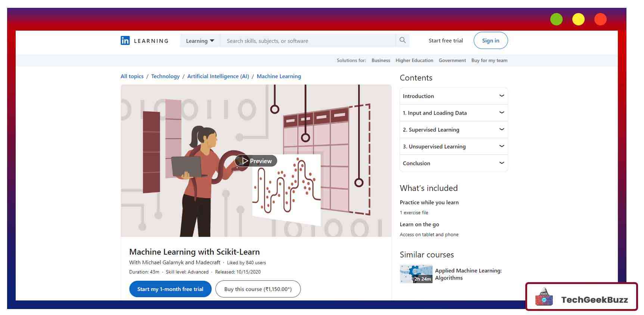Click Buy this course button
644x315 pixels.
tap(258, 289)
